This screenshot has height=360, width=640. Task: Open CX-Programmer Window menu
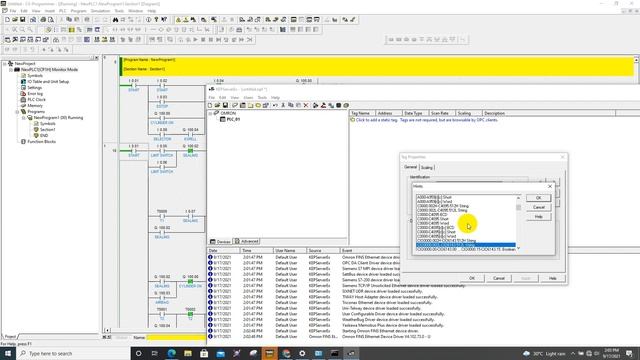point(136,11)
